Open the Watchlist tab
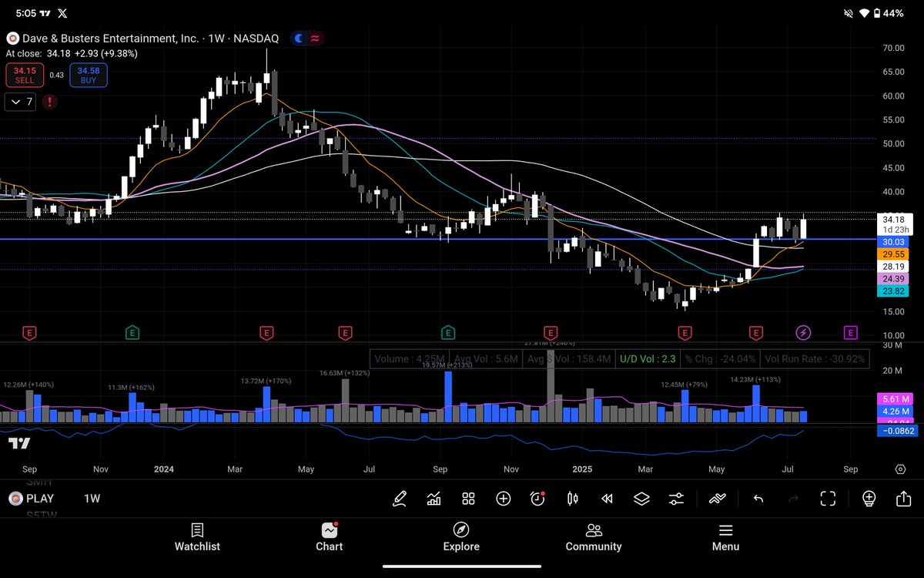The image size is (924, 578). click(x=197, y=537)
